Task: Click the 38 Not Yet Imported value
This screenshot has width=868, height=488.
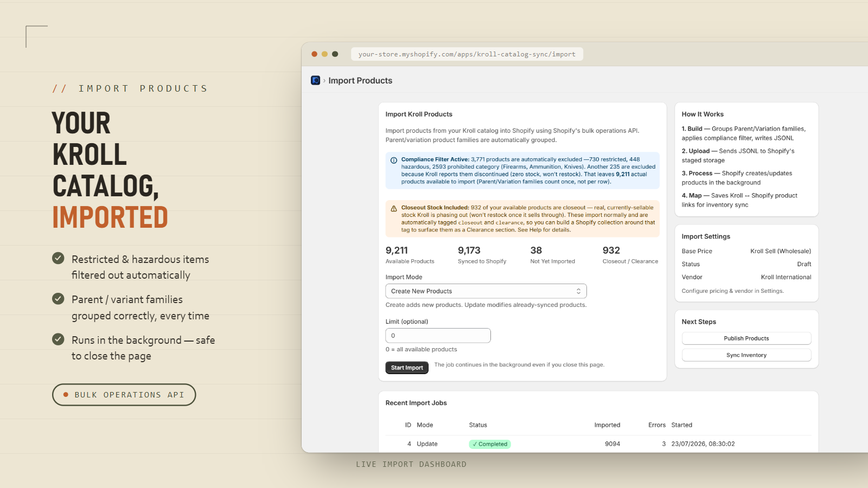Action: pyautogui.click(x=536, y=251)
